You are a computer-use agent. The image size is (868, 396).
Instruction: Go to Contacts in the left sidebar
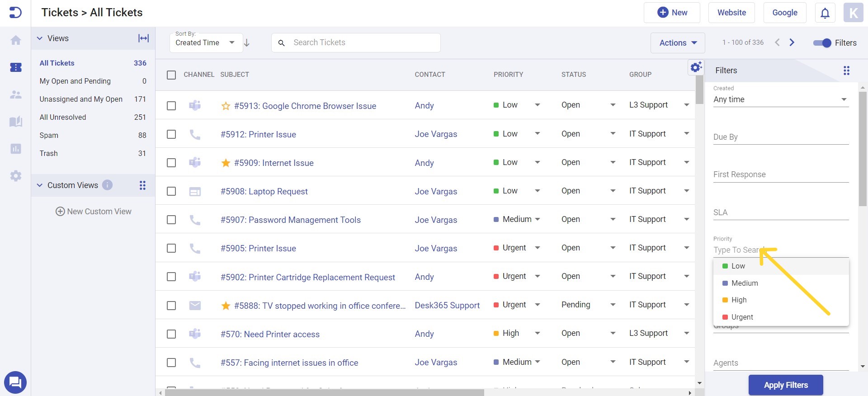pyautogui.click(x=16, y=94)
